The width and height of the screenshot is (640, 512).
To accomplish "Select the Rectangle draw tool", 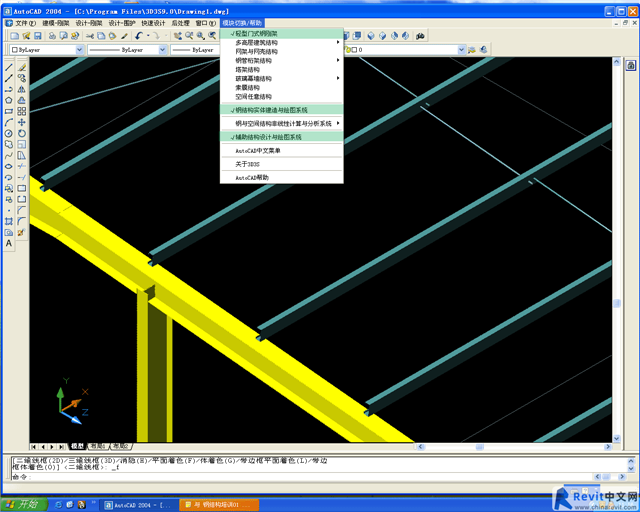I will pos(9,111).
